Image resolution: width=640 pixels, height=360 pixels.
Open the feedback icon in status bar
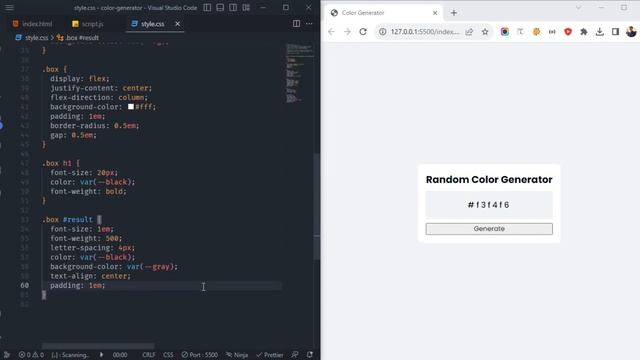click(x=295, y=355)
